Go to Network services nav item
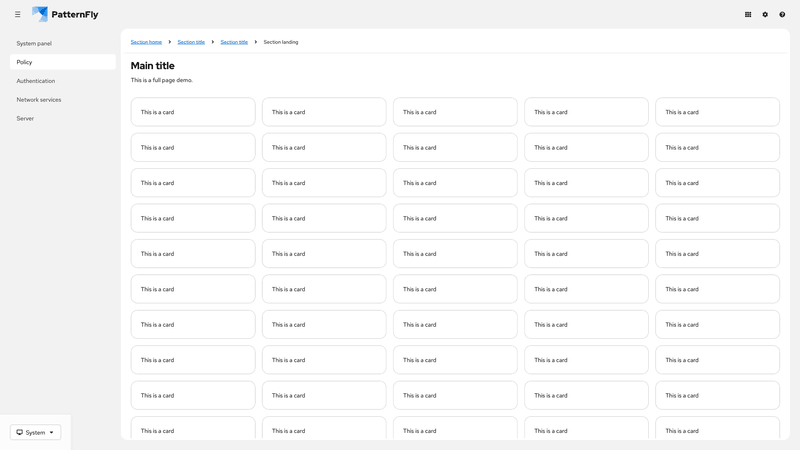Screen dimensions: 800x450 (x=63, y=99)
